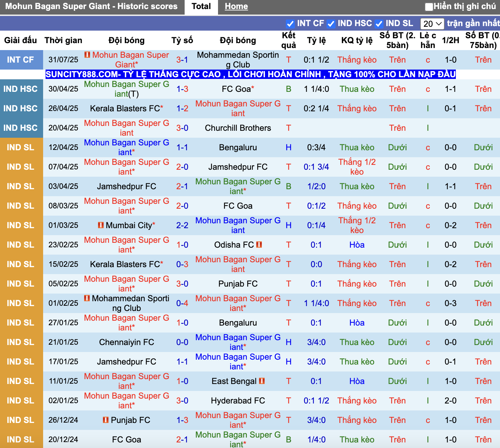Click the 1/2H column header
The width and height of the screenshot is (500, 448).
coord(451,40)
